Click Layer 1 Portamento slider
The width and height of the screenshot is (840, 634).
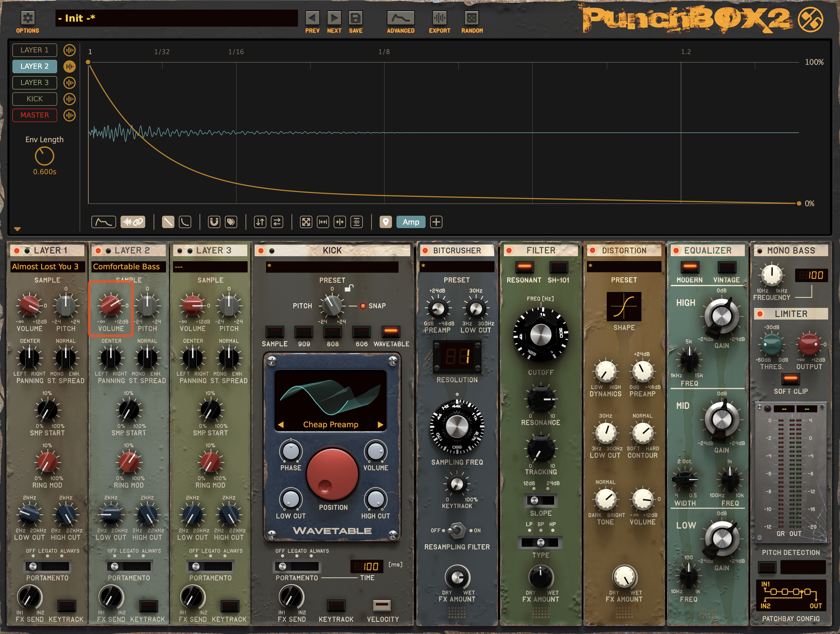pos(47,566)
